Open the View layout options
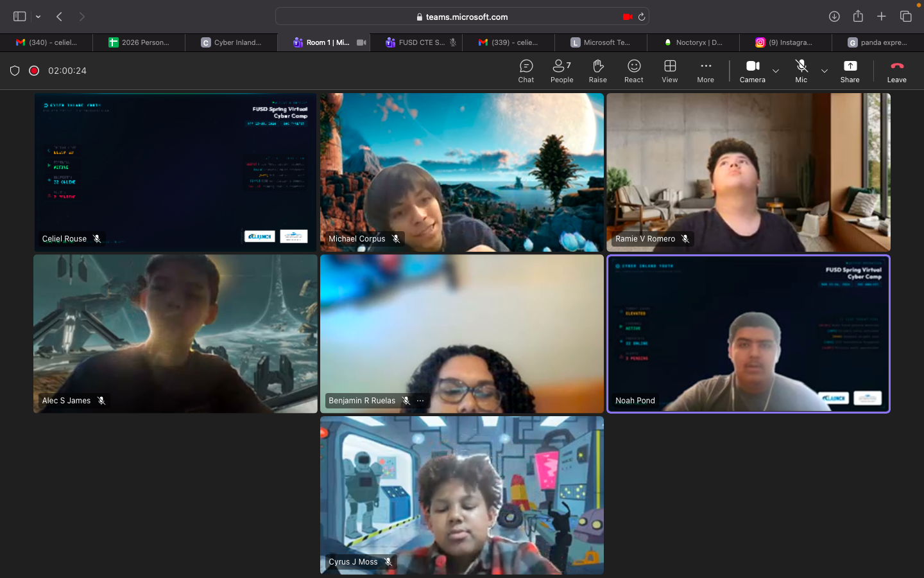Viewport: 924px width, 578px height. [669, 71]
